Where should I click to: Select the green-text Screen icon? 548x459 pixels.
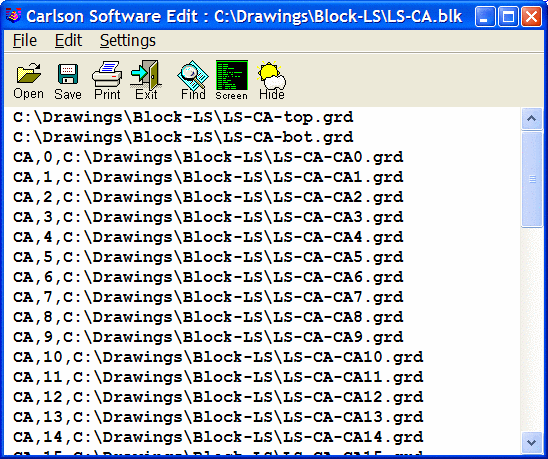[232, 80]
